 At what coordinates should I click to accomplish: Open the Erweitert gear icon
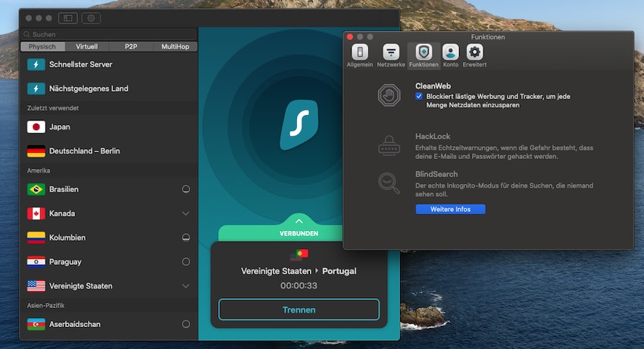(x=475, y=52)
